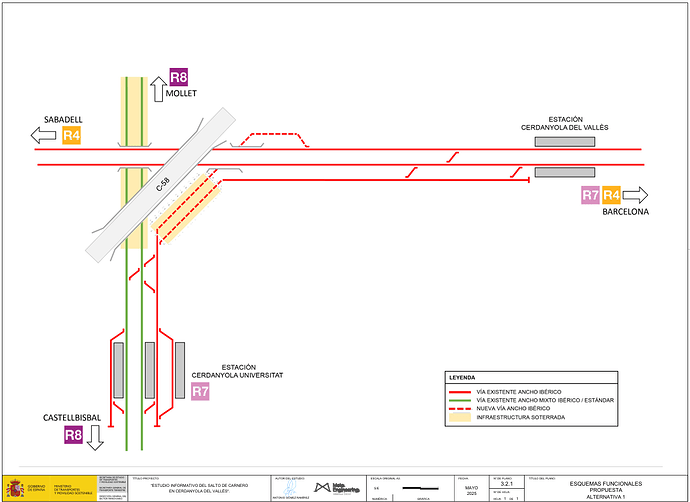
Task: Click the pink R7 badge next to Barcelona
Action: pos(589,195)
